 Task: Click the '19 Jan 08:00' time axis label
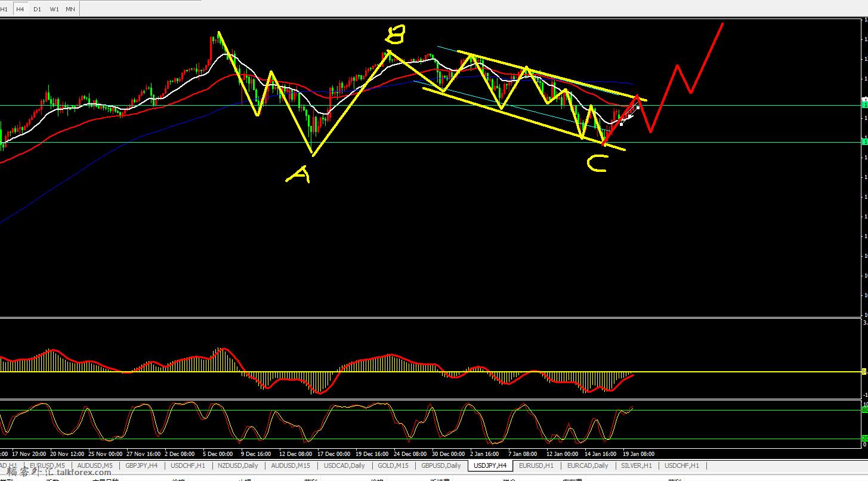click(638, 454)
